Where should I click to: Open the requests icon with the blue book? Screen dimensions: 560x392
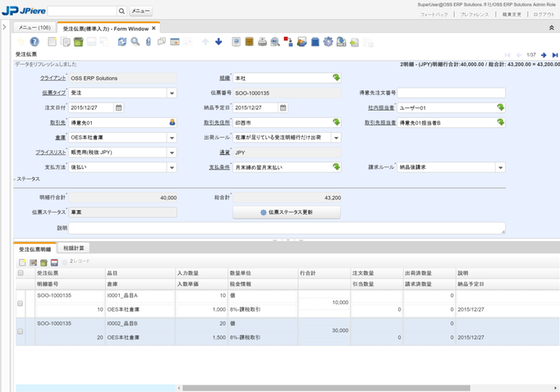[315, 42]
